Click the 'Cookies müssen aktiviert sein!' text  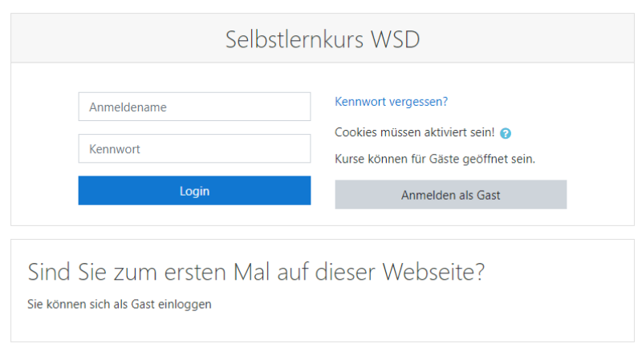414,132
